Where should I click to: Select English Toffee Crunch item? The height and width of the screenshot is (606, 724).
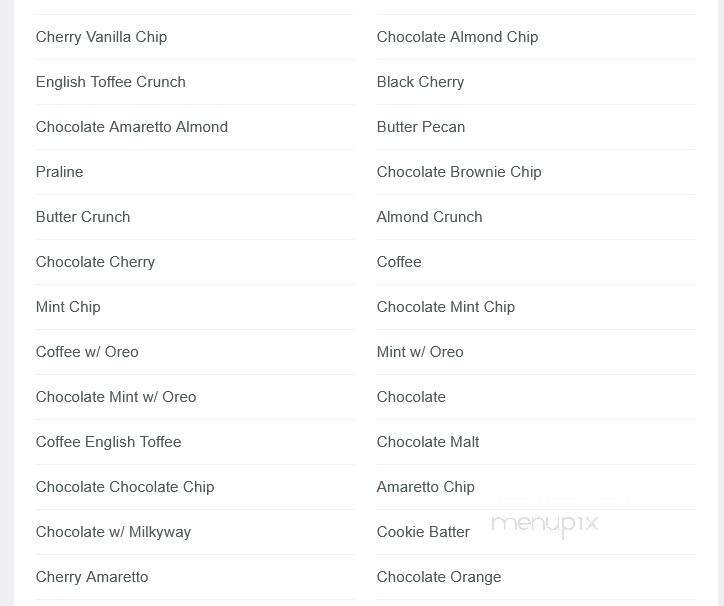point(110,82)
